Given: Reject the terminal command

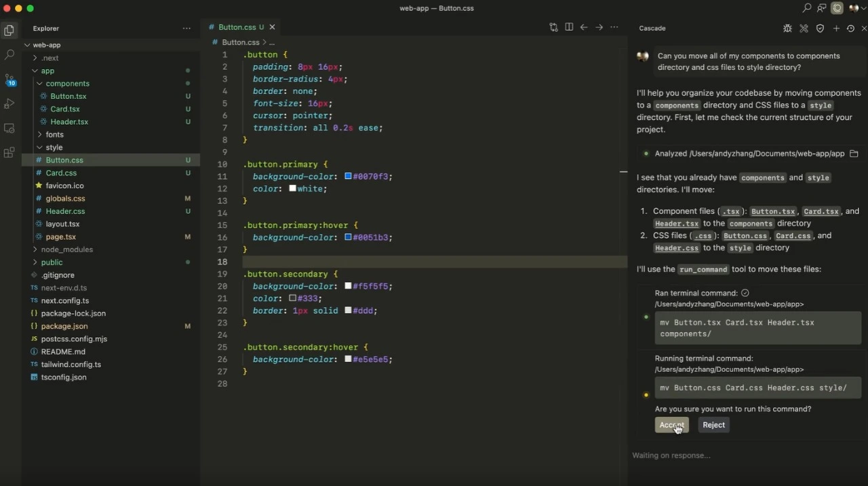Looking at the screenshot, I should pos(713,425).
